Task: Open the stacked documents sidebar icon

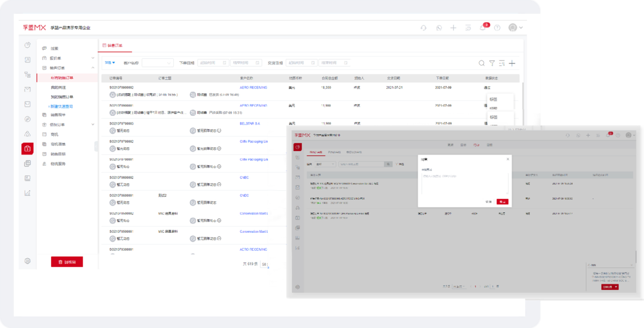Action: (x=28, y=164)
